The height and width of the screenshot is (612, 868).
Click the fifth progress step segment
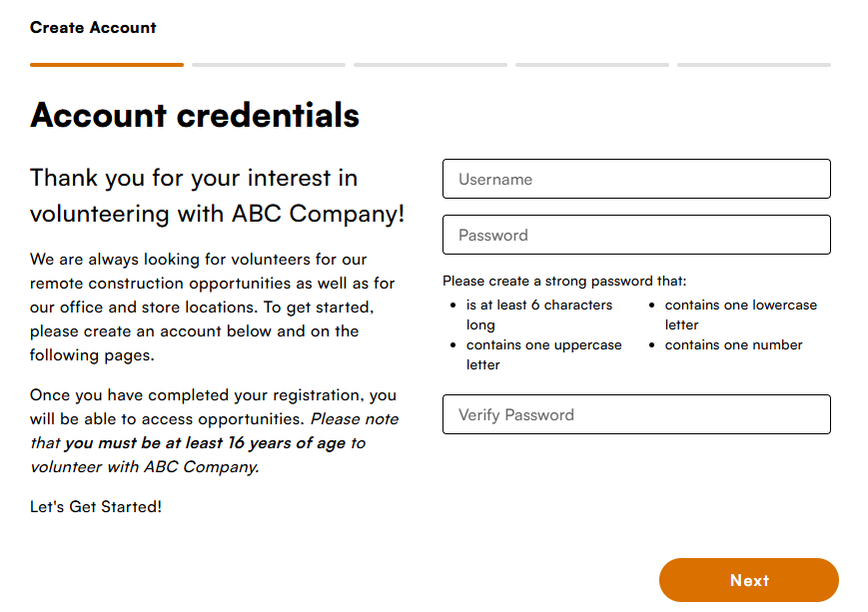click(x=754, y=65)
